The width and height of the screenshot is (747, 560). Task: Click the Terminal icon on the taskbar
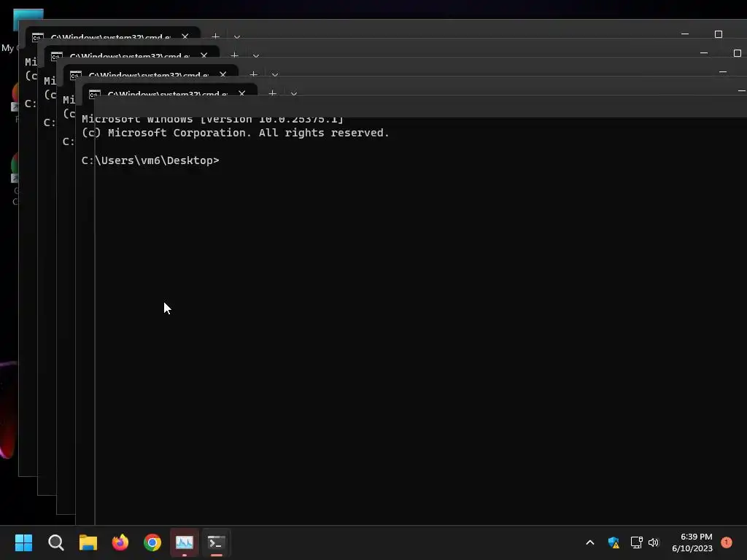tap(216, 542)
